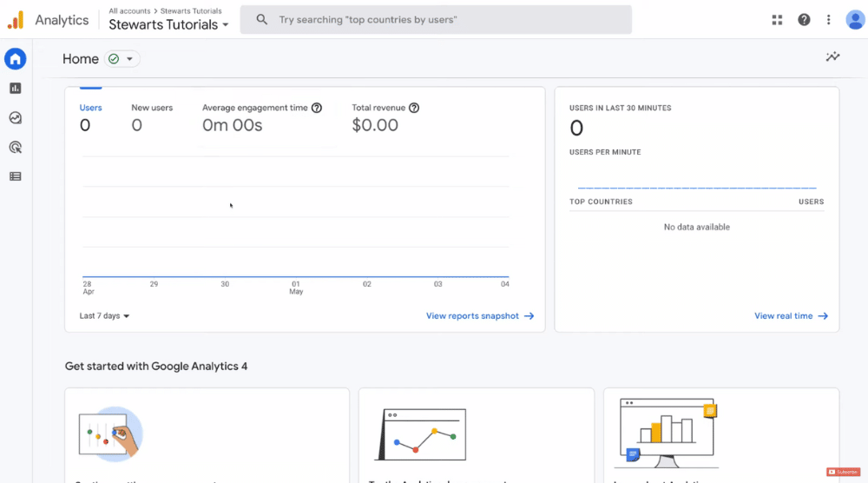Open the Stewarts Tutorials property selector
The image size is (868, 483).
click(169, 25)
